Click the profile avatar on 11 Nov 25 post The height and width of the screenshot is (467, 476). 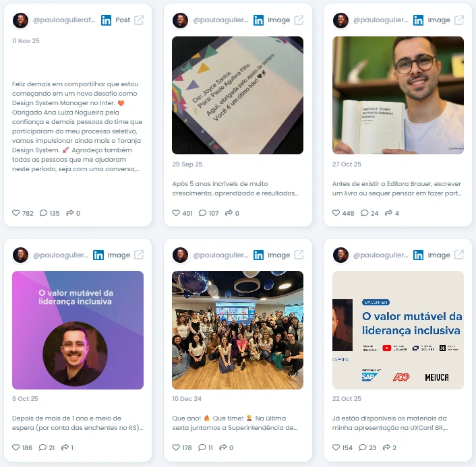tap(20, 20)
